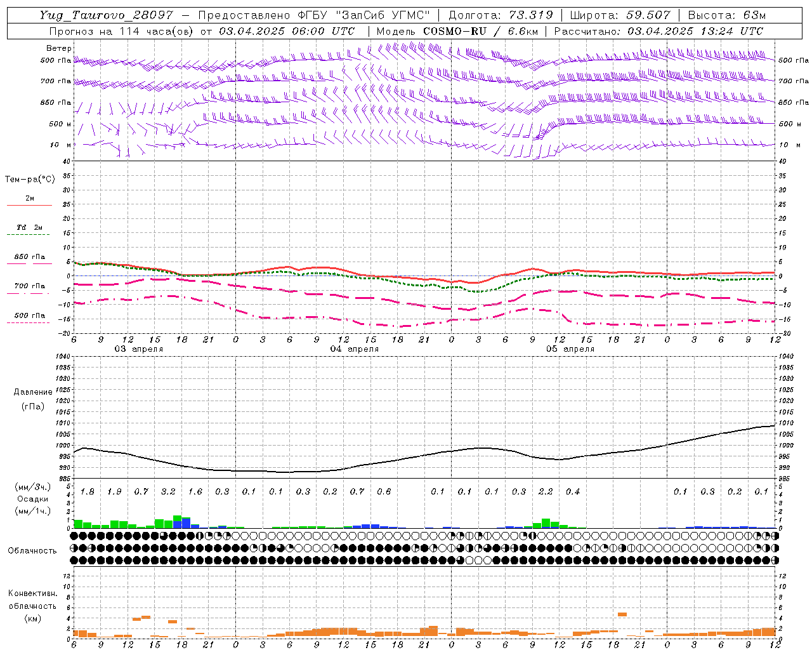Click the Осадки precipitation label
The image size is (812, 650).
[32, 499]
